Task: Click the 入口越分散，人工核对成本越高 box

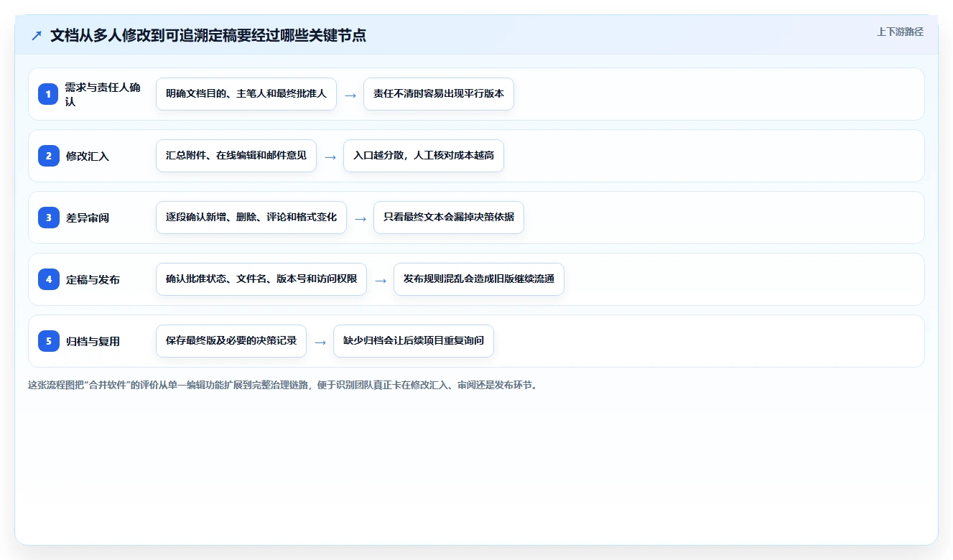Action: (x=424, y=156)
